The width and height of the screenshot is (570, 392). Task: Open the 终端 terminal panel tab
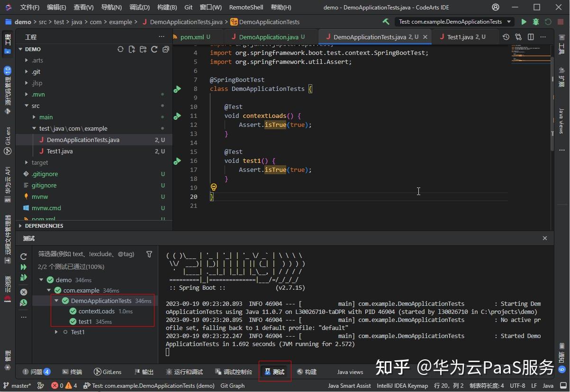coord(72,372)
